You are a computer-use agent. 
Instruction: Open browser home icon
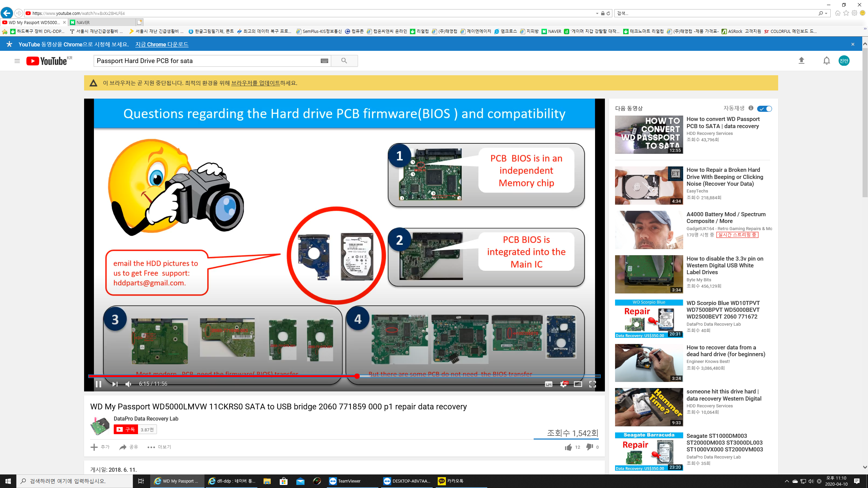(x=838, y=13)
